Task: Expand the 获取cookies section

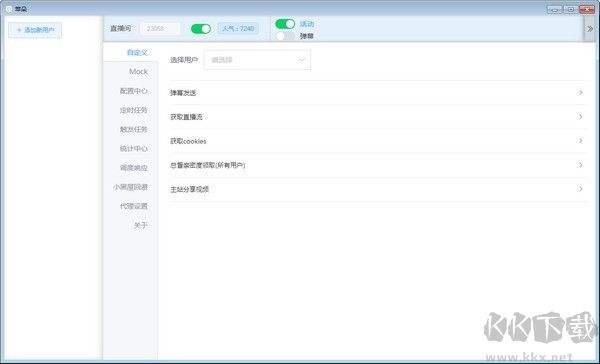Action: [x=378, y=141]
